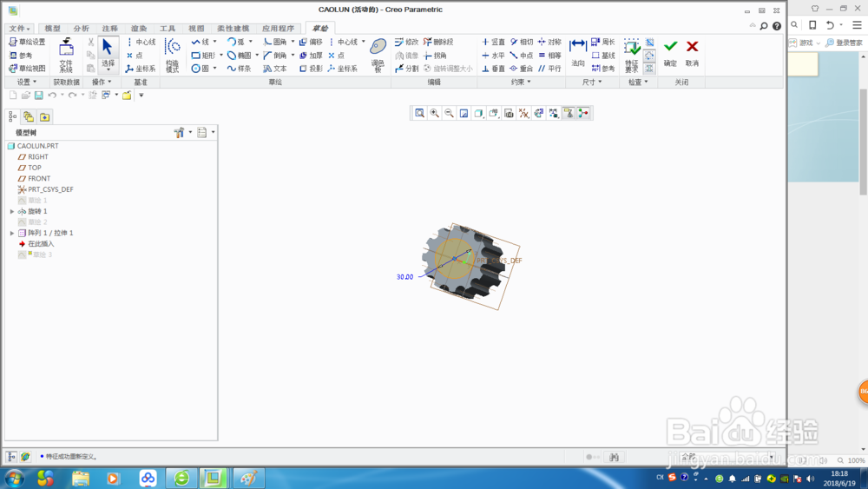Switch to the 分析 ribbon tab
The width and height of the screenshot is (868, 489).
pyautogui.click(x=82, y=29)
